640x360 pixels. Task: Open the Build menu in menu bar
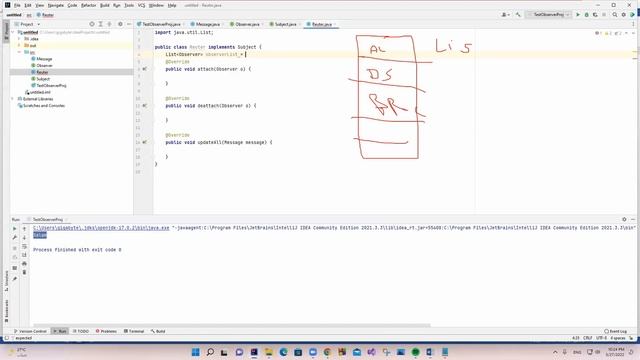pos(104,5)
